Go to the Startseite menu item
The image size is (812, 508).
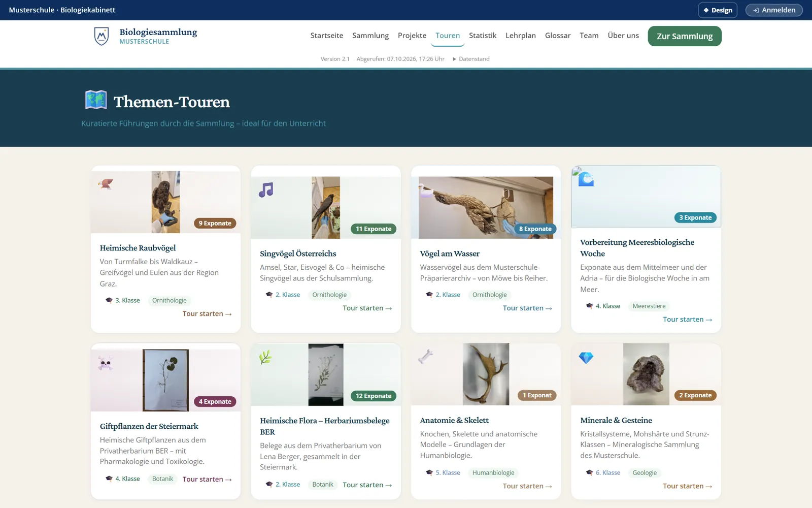coord(327,36)
